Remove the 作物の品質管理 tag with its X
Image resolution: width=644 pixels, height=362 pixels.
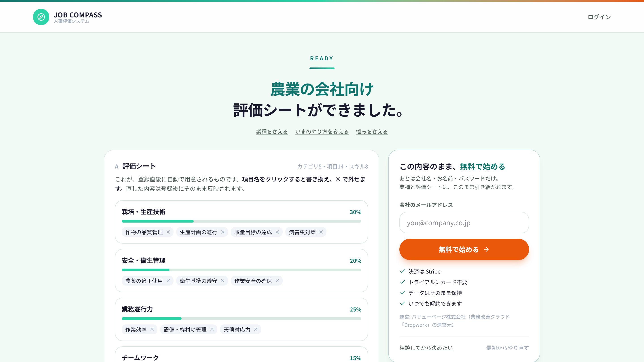tap(168, 232)
